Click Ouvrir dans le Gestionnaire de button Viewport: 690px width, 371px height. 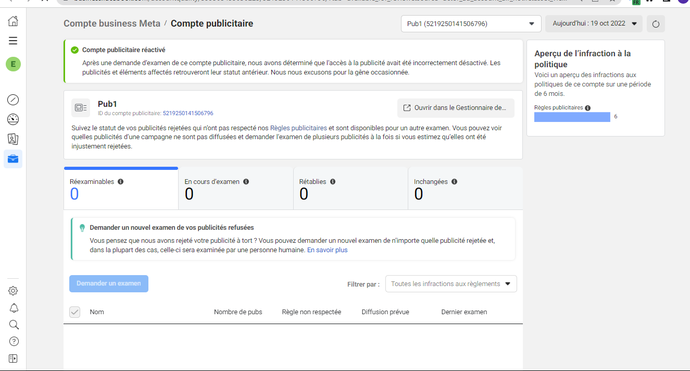[x=456, y=108]
